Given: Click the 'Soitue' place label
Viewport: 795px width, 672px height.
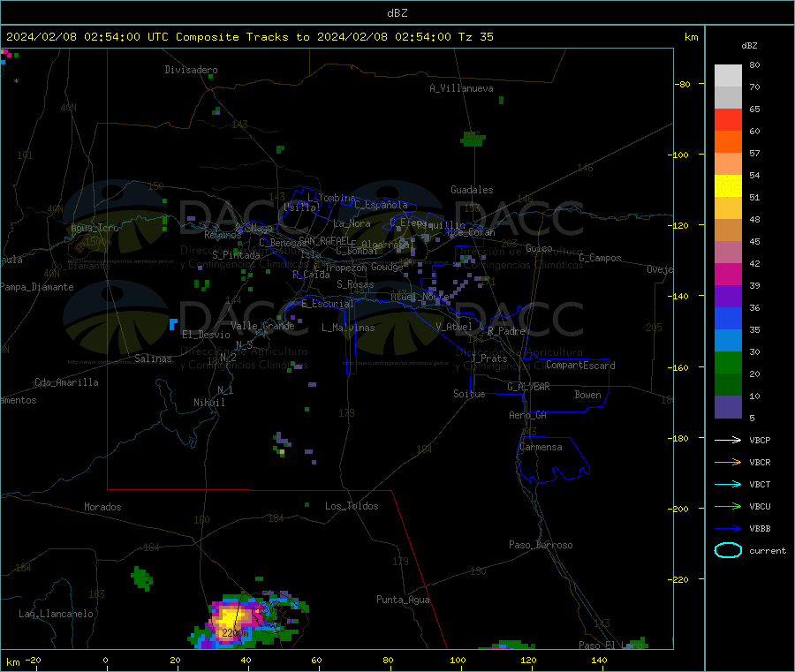Looking at the screenshot, I should [x=469, y=394].
